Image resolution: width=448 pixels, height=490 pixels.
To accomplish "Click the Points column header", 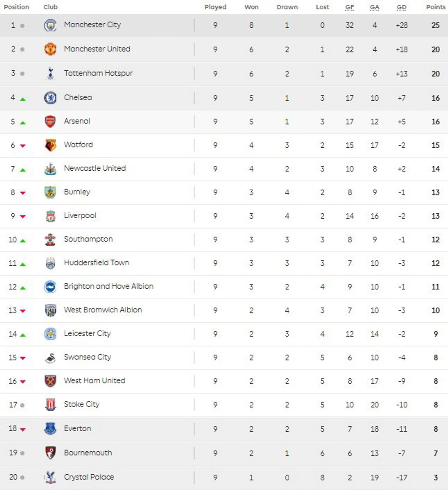I will [x=436, y=7].
